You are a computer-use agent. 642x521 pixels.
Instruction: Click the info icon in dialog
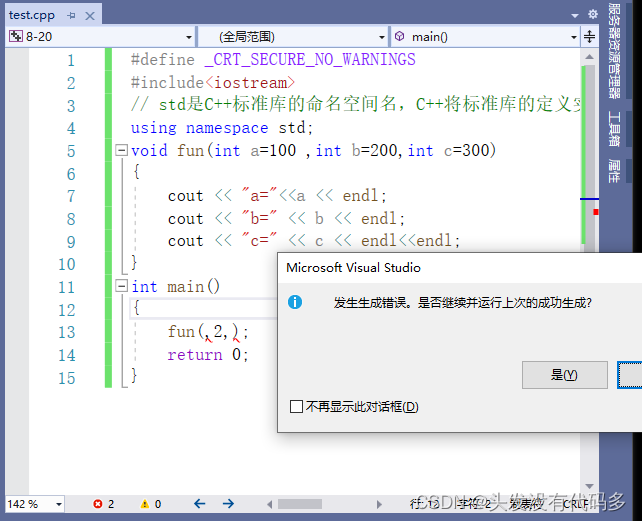[x=295, y=302]
